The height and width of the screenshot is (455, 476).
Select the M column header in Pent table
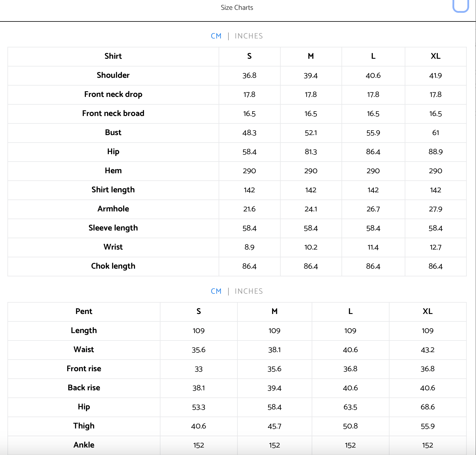pos(274,312)
